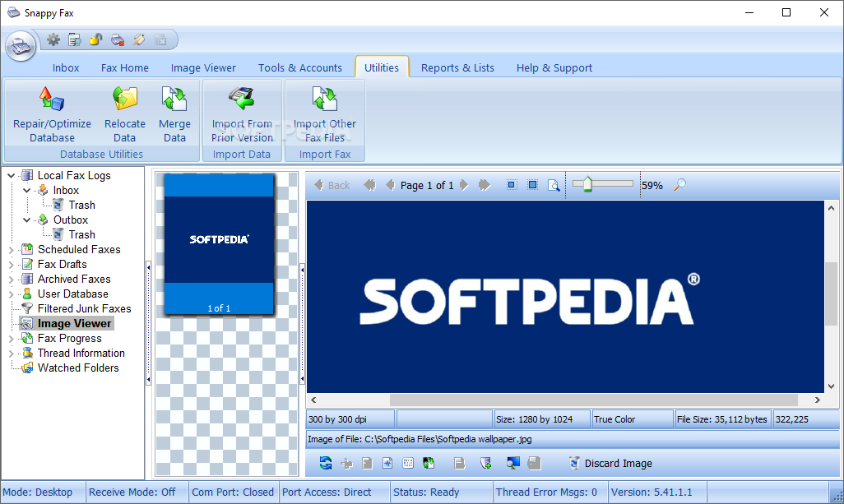Open the Reports & Lists tab
844x504 pixels.
coord(457,67)
